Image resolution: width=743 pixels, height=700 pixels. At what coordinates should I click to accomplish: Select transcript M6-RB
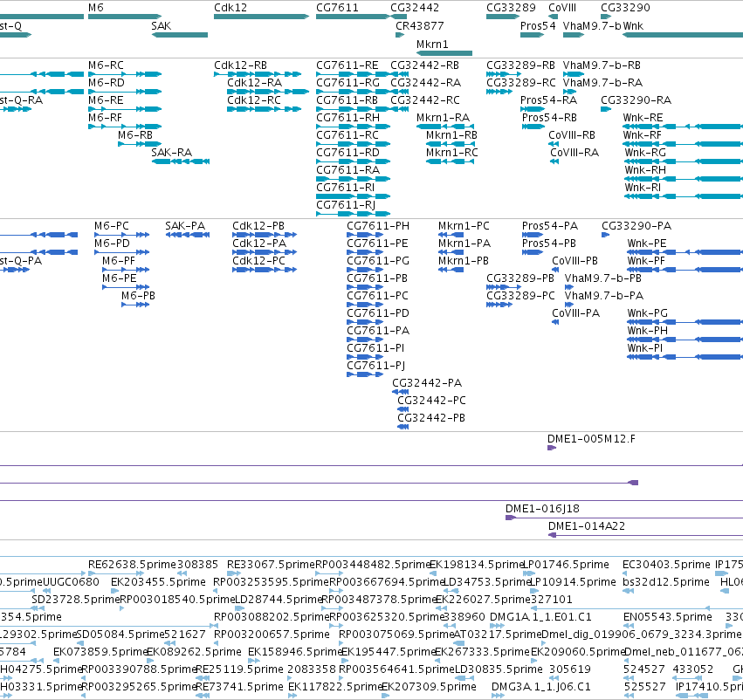coord(140,144)
